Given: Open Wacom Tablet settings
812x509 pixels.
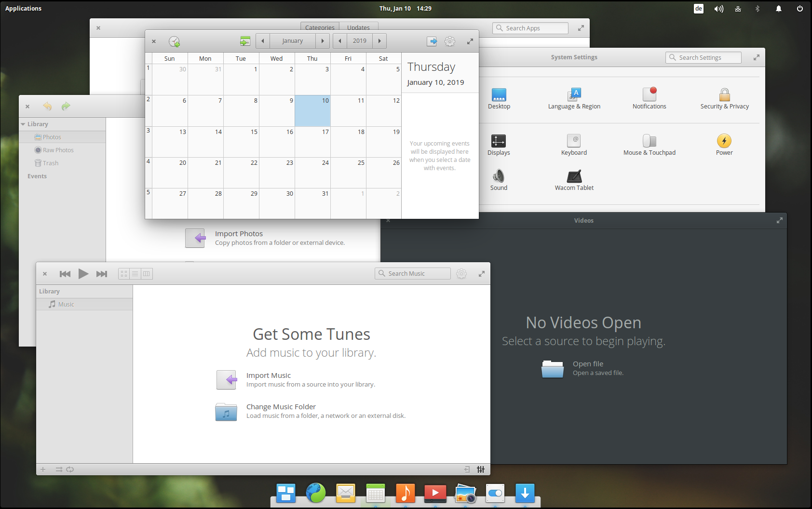Looking at the screenshot, I should 574,180.
